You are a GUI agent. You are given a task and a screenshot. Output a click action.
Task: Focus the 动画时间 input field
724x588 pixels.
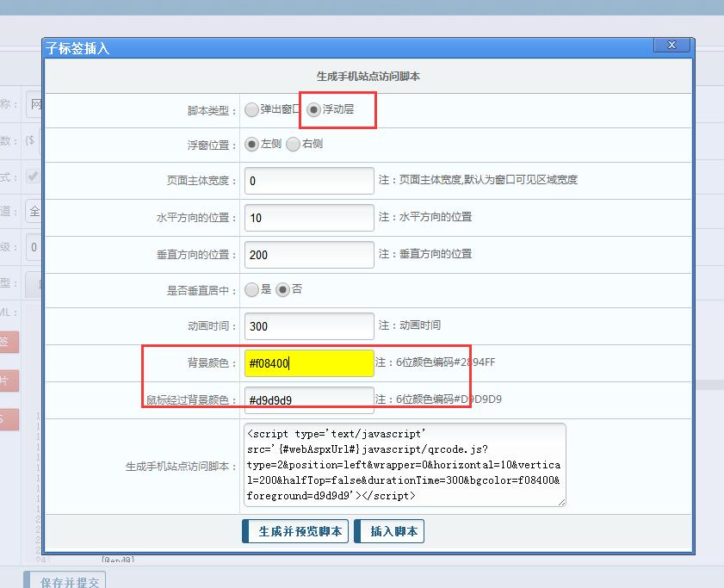(x=309, y=326)
